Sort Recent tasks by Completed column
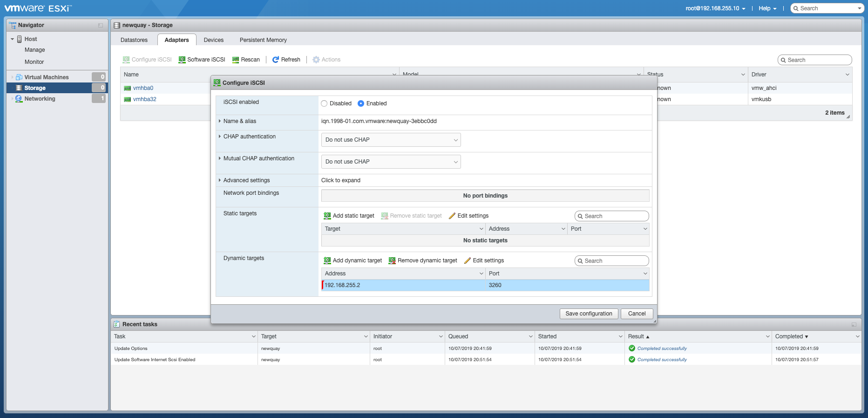 point(816,336)
